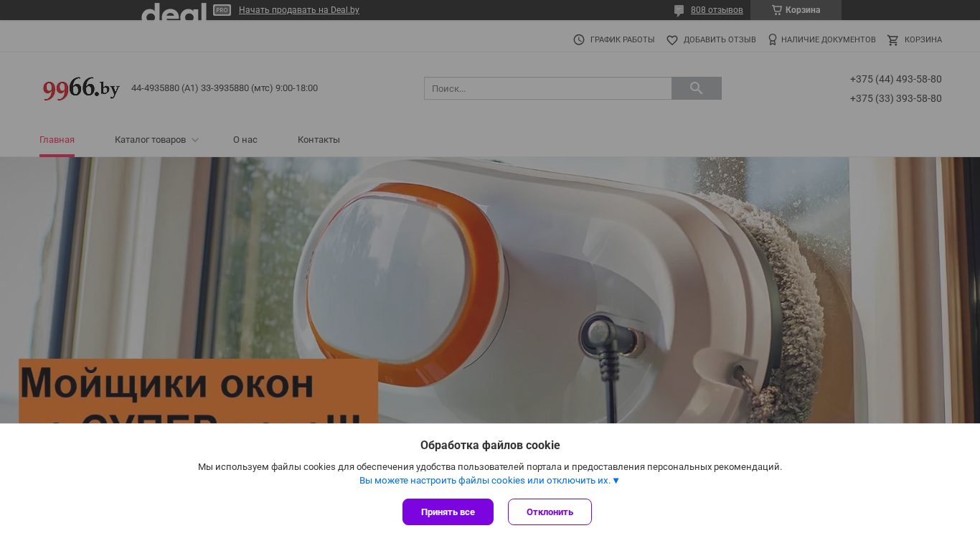Click the 9966.by store logo
This screenshot has width=980, height=551.
(x=81, y=88)
